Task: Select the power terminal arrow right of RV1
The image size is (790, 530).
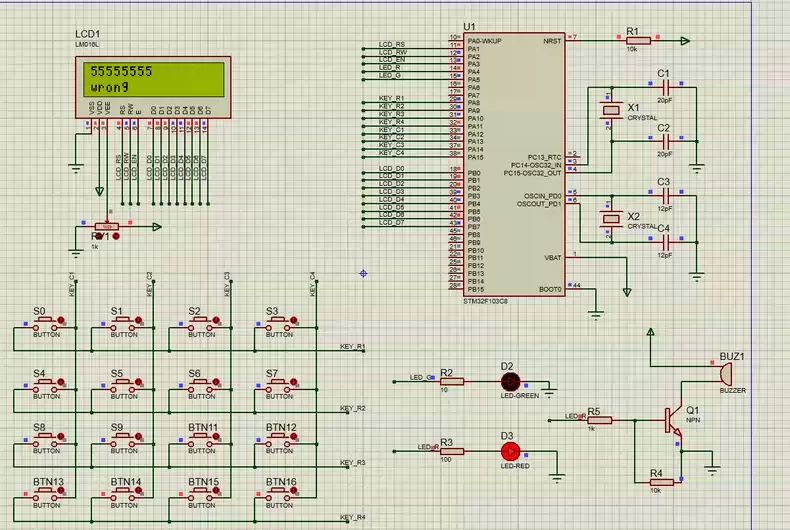Action: [x=157, y=227]
